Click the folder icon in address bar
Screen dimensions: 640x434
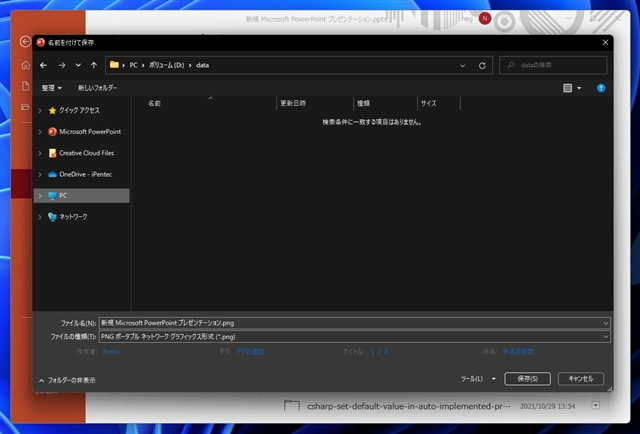114,65
